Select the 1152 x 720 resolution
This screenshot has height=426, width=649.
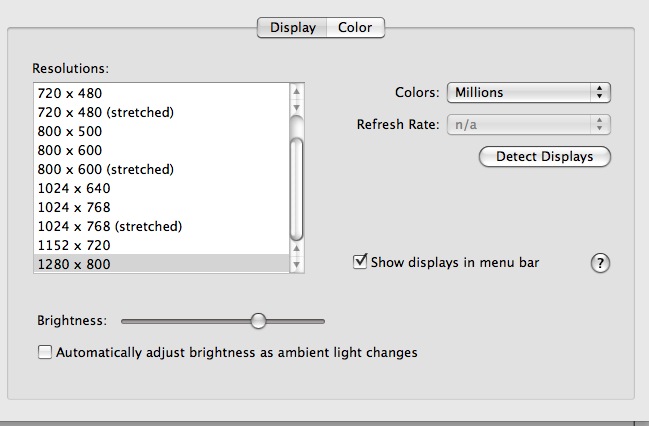tap(162, 245)
